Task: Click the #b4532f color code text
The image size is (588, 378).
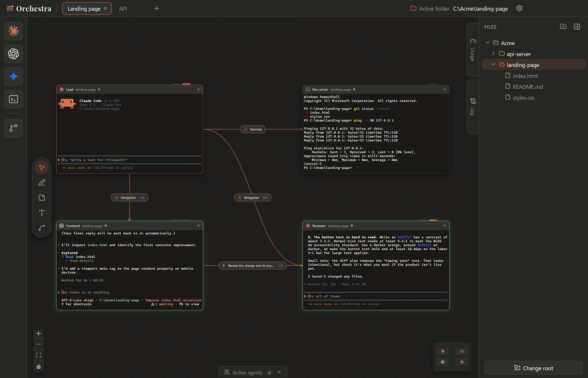Action: click(x=424, y=245)
